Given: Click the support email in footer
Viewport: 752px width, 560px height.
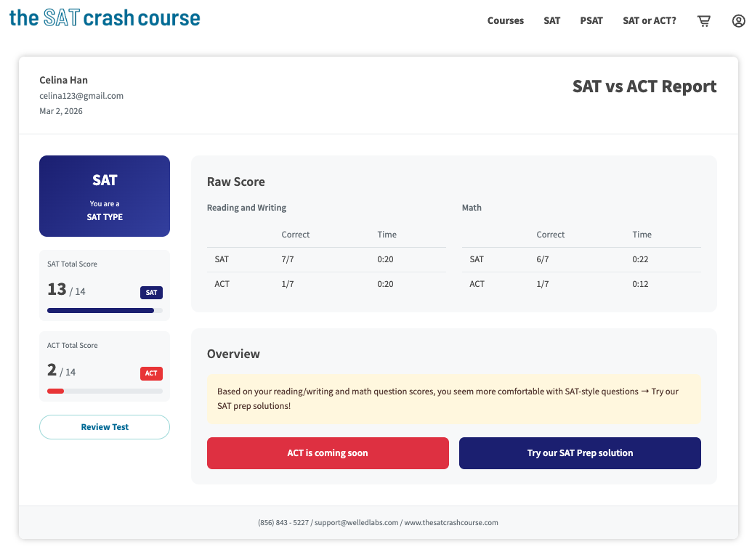Looking at the screenshot, I should click(356, 523).
